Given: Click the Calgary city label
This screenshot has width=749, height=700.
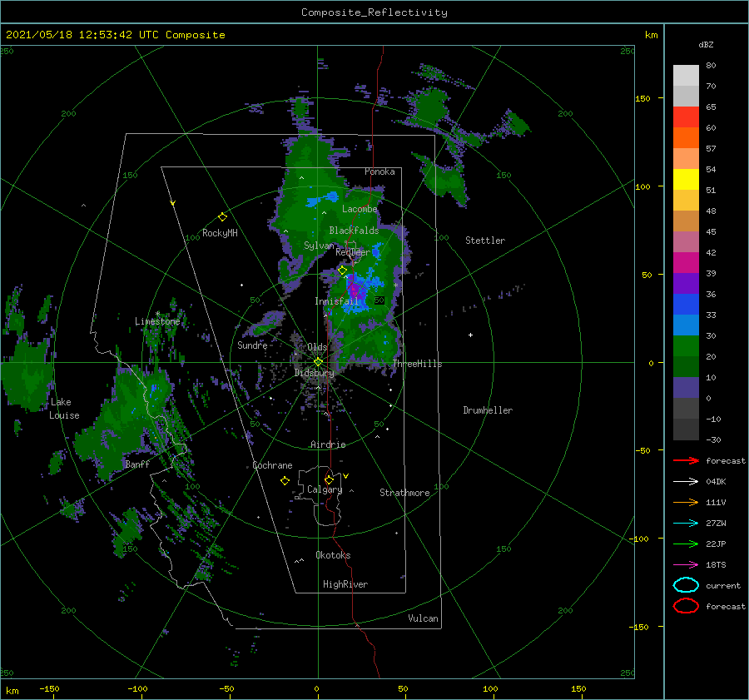Looking at the screenshot, I should click(x=325, y=489).
